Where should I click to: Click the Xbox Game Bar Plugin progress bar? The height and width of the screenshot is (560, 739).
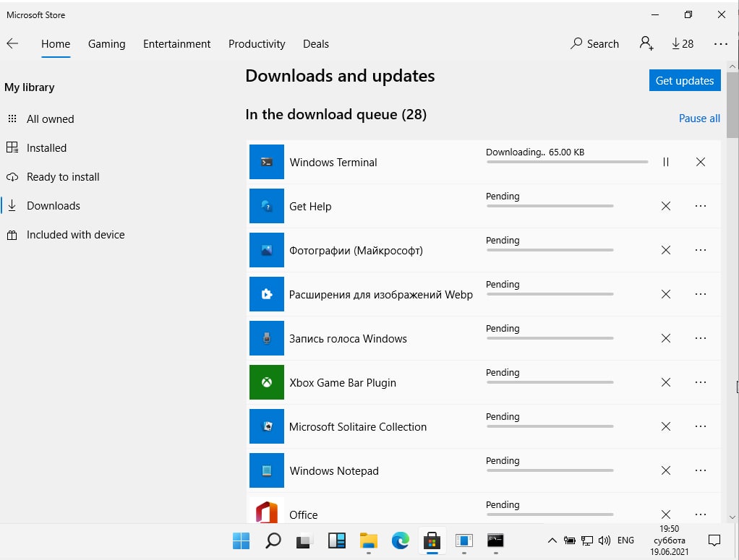[550, 382]
